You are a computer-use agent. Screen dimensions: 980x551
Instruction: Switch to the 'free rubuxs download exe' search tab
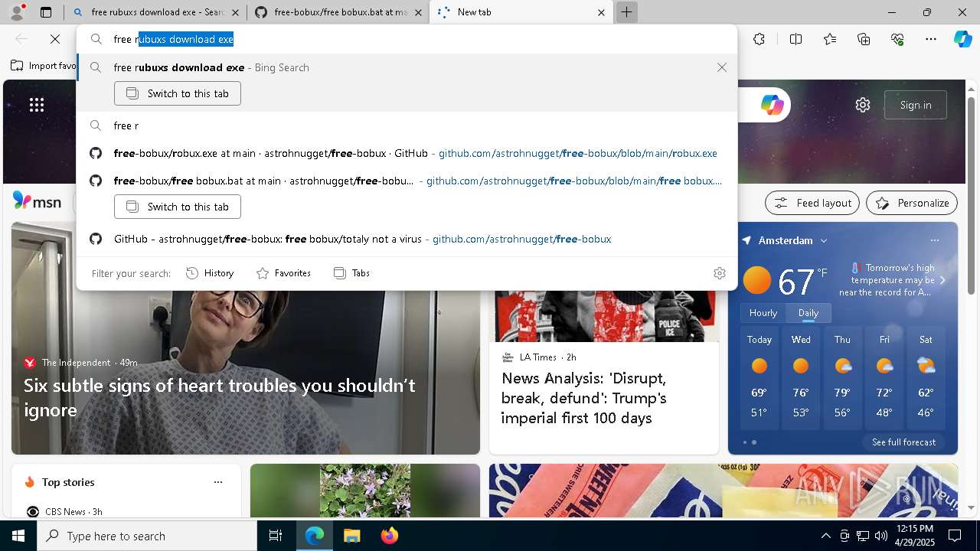(x=155, y=12)
